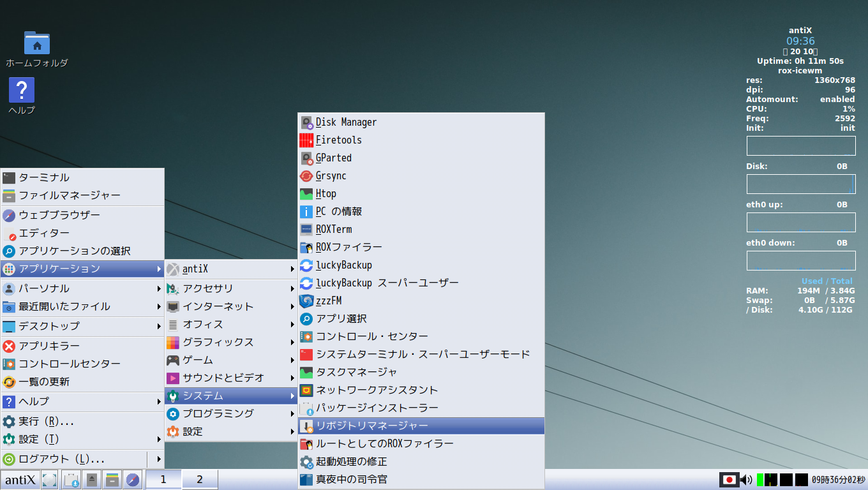Open エディター from main menu
Image resolution: width=868 pixels, height=490 pixels.
pyautogui.click(x=82, y=234)
